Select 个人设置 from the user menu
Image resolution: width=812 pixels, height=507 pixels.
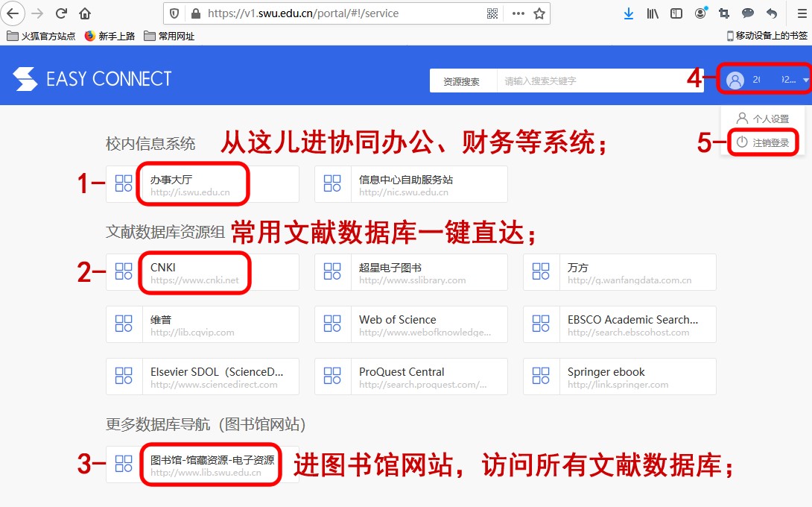click(763, 119)
